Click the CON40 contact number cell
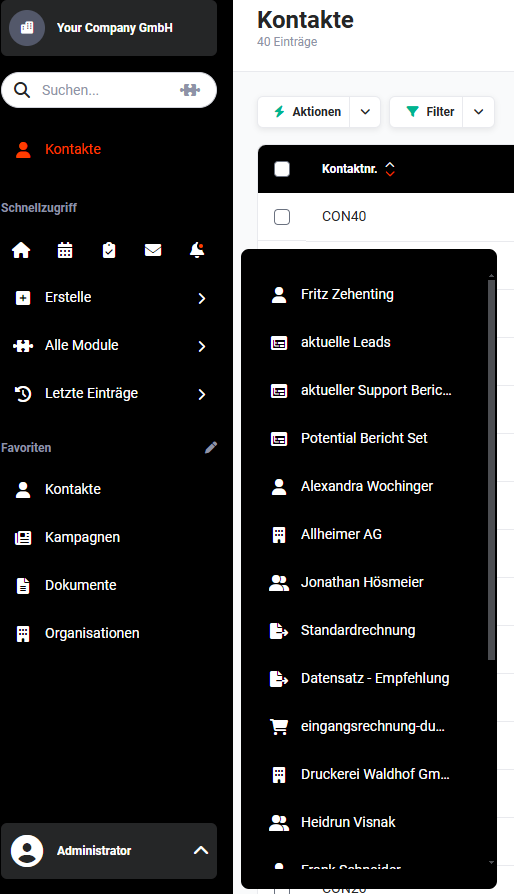This screenshot has width=514, height=894. click(x=344, y=217)
